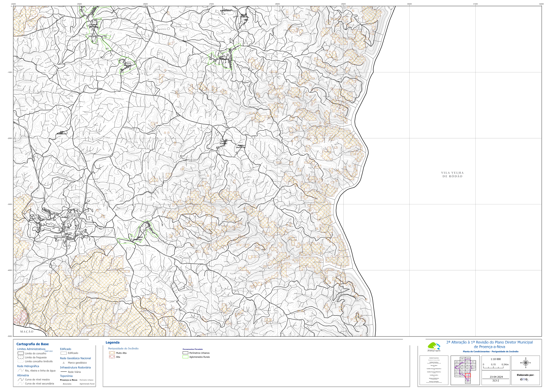Click the Vila Velha de Ródão label
This screenshot has width=555, height=392.
point(452,175)
